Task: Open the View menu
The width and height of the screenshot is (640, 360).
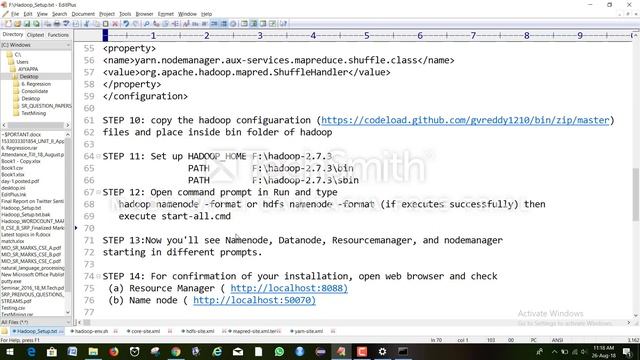Action: click(x=42, y=14)
